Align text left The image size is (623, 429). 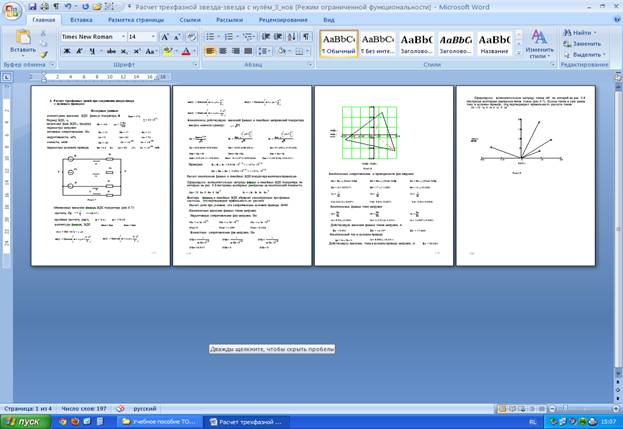pyautogui.click(x=210, y=51)
